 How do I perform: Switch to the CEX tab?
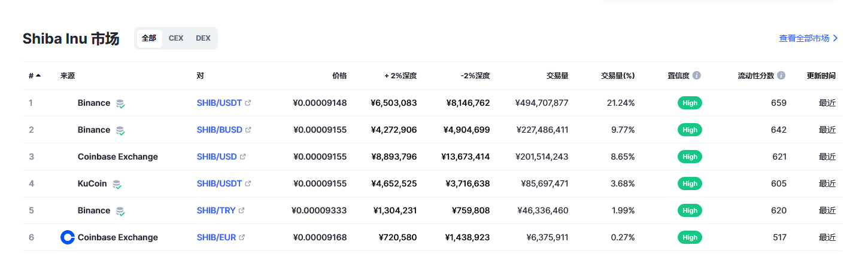(176, 38)
